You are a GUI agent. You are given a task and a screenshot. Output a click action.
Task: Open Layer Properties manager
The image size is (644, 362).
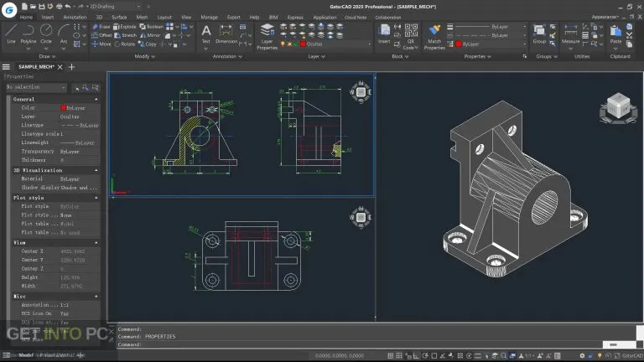tap(267, 36)
